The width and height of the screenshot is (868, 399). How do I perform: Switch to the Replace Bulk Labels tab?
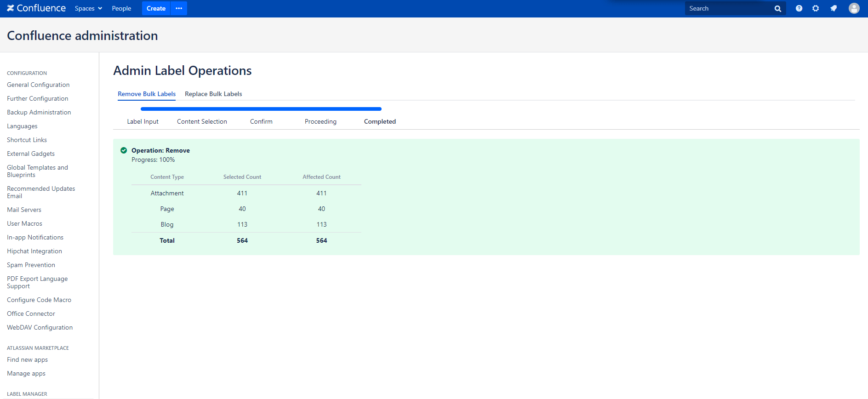click(x=213, y=94)
